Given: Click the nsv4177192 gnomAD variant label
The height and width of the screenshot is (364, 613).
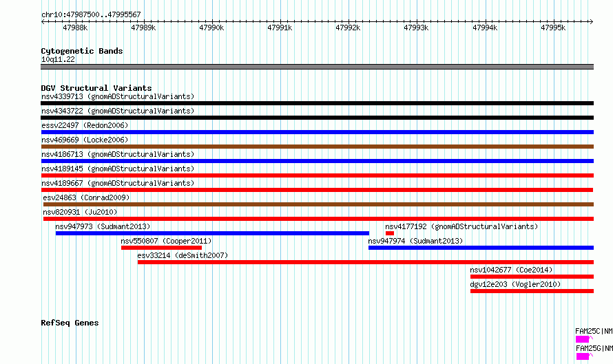Looking at the screenshot, I should pos(461,226).
